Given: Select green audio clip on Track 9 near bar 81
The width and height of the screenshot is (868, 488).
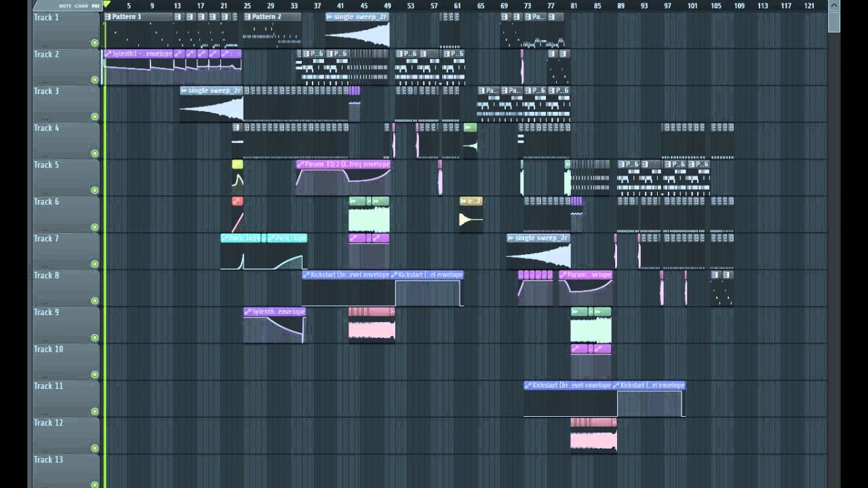Looking at the screenshot, I should (x=591, y=325).
